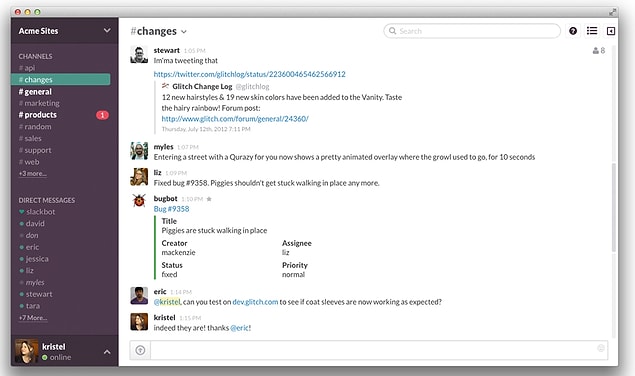The image size is (635, 376).
Task: Click kristel's profile photo in sidebar footer
Action: tap(26, 351)
